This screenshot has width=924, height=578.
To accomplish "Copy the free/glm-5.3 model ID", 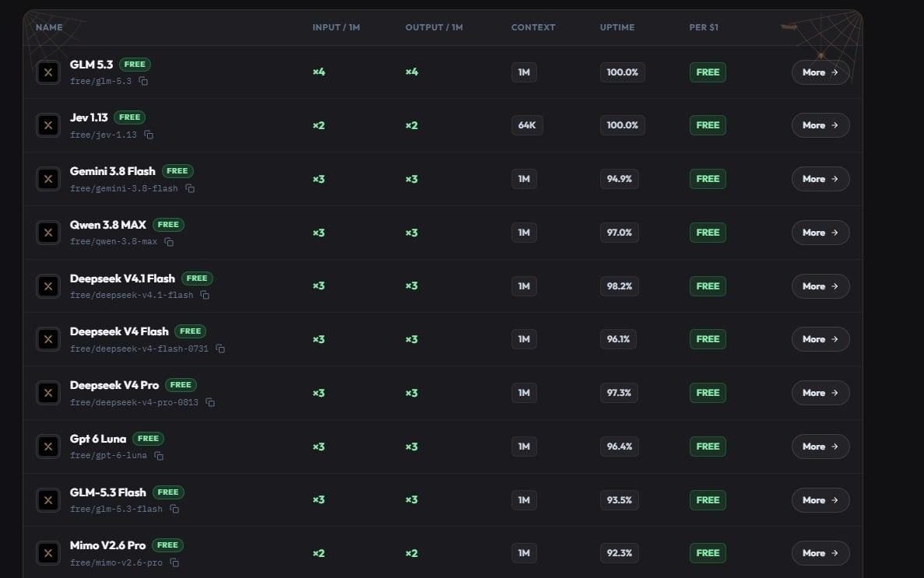I will tap(143, 82).
